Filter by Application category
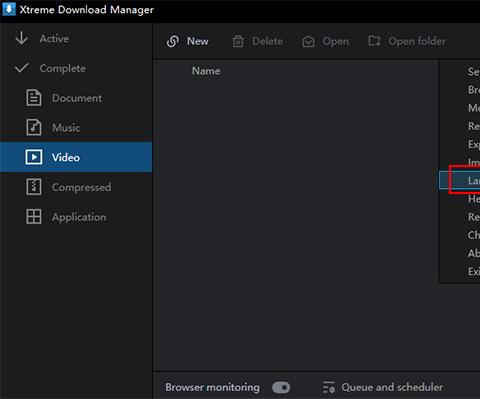This screenshot has height=399, width=480. [79, 217]
